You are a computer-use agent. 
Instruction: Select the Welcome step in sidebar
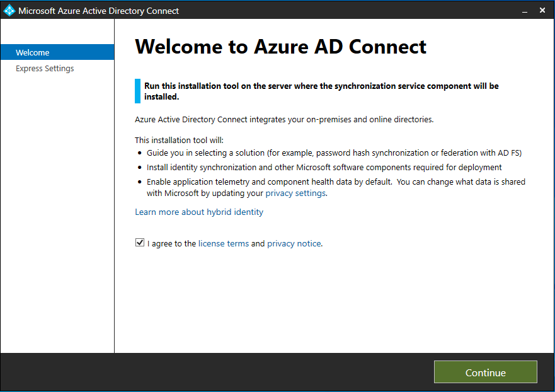(x=57, y=52)
